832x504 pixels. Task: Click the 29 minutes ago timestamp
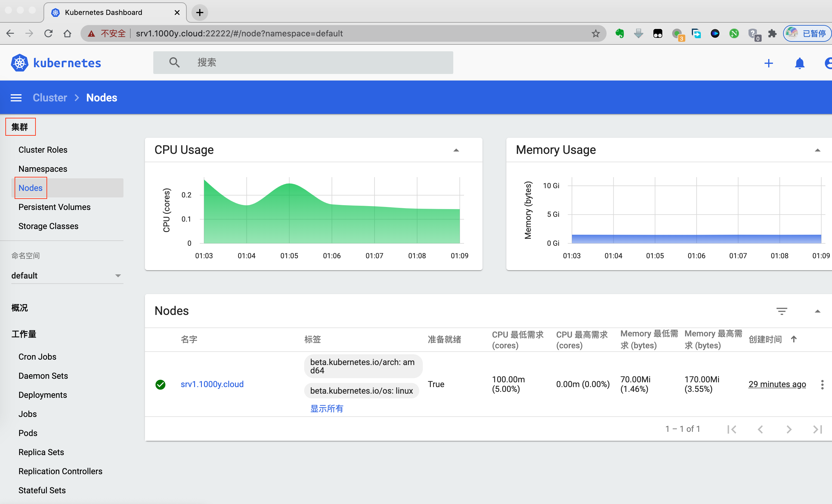click(777, 384)
